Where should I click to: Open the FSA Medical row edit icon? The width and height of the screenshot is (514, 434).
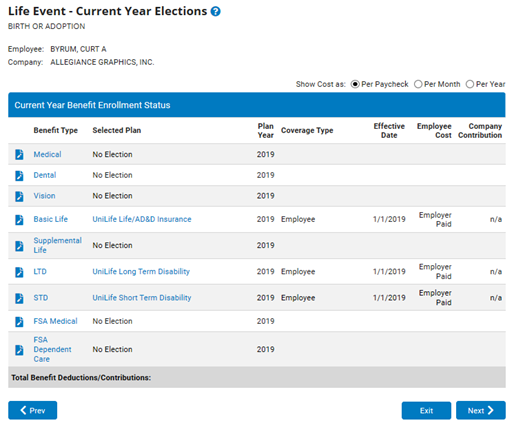19,322
